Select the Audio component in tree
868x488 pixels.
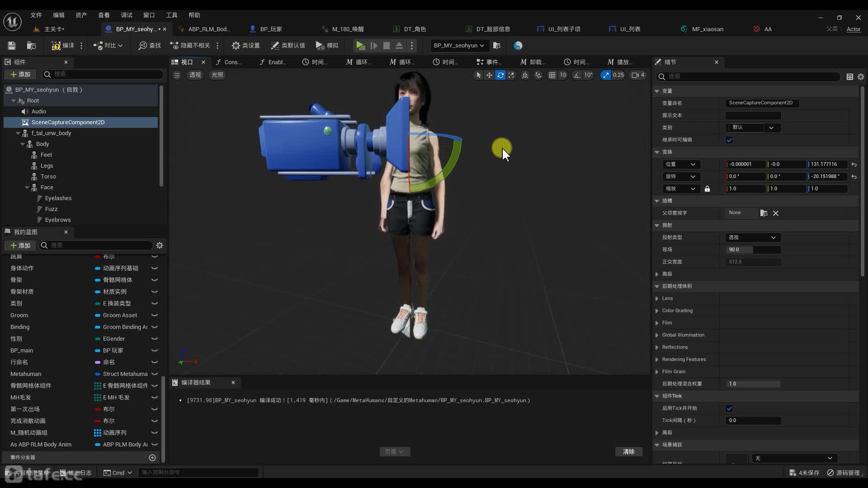coord(39,112)
